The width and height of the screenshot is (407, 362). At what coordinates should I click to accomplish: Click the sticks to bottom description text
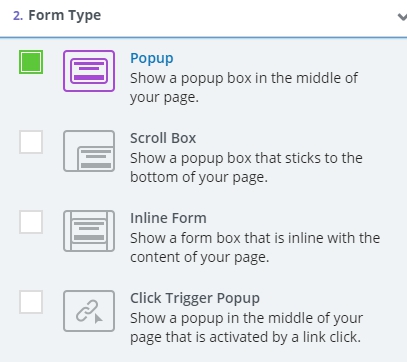(x=246, y=168)
